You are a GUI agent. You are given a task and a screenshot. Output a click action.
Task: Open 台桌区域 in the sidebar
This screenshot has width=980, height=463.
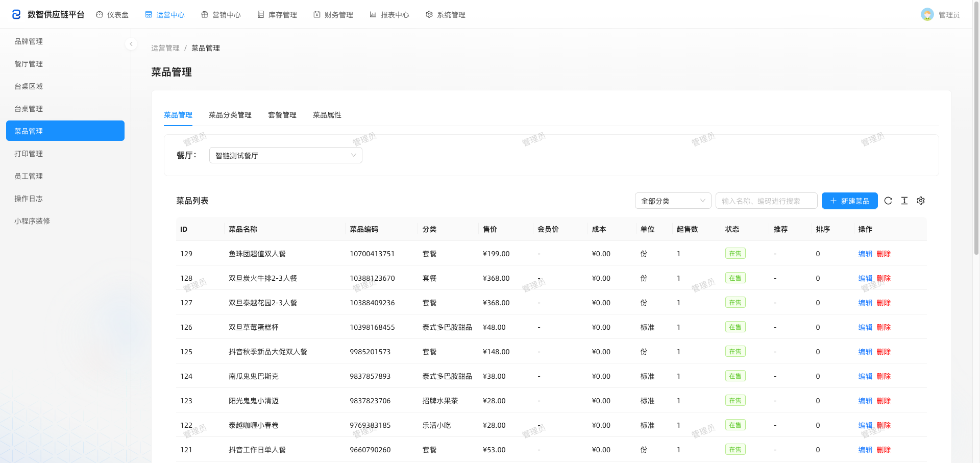pyautogui.click(x=65, y=86)
